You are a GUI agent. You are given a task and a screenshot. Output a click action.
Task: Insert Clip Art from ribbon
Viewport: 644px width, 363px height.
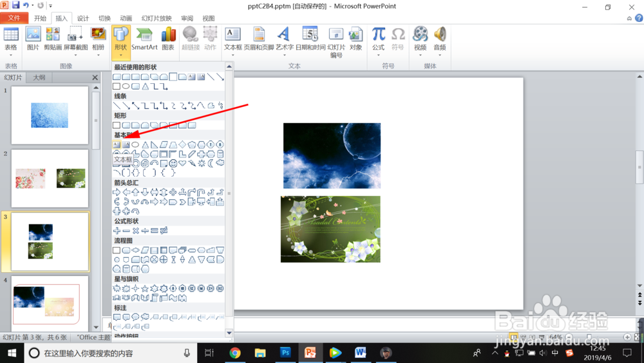(53, 39)
